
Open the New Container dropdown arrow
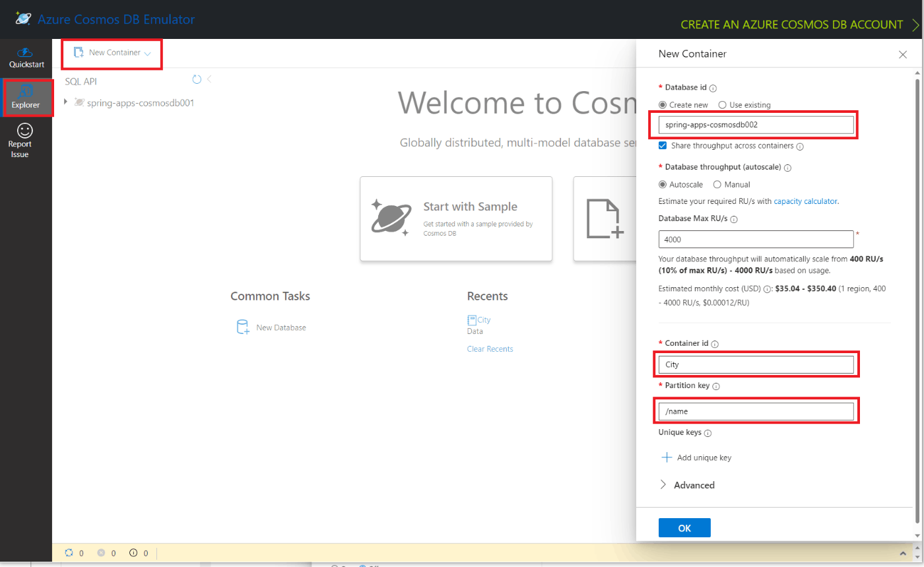(147, 53)
